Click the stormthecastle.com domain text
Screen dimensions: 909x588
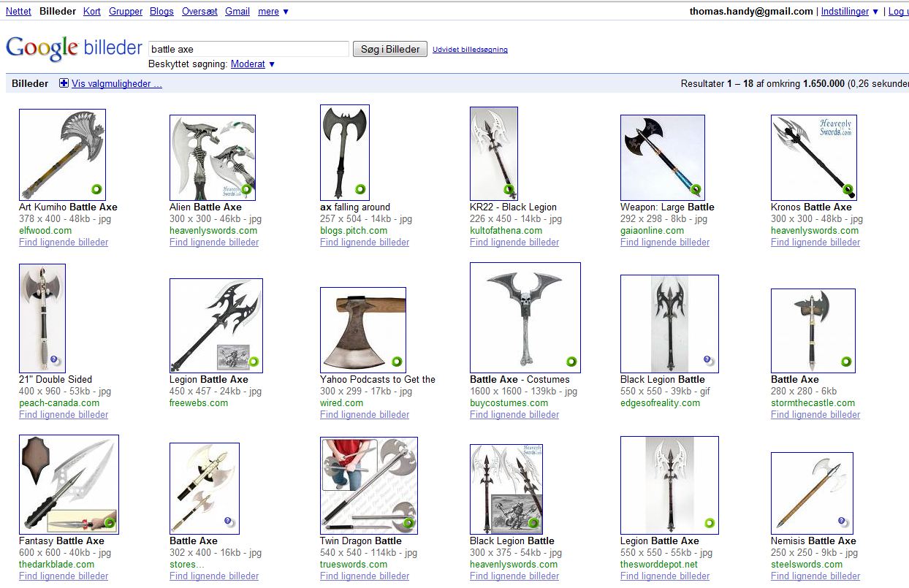[813, 403]
